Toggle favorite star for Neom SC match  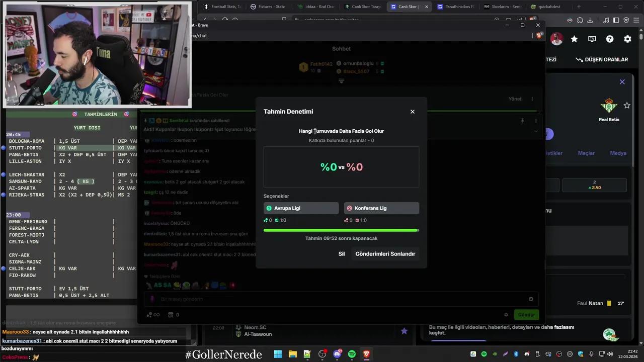(x=404, y=331)
